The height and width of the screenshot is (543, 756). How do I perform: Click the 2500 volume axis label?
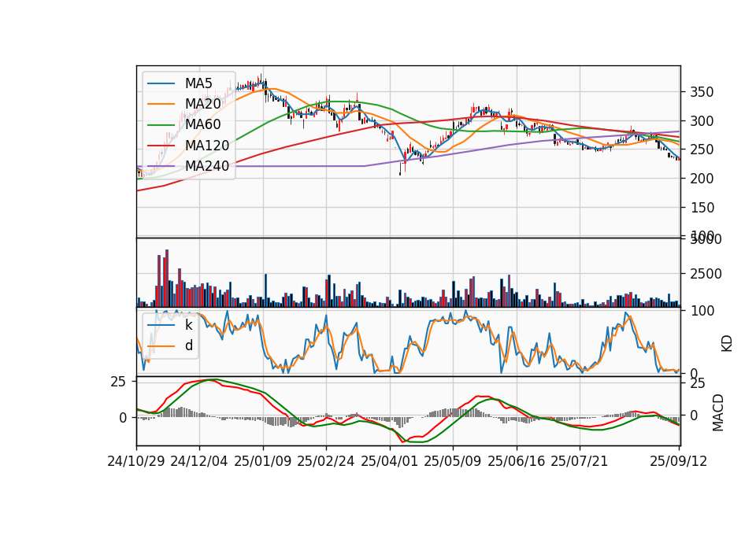[706, 274]
